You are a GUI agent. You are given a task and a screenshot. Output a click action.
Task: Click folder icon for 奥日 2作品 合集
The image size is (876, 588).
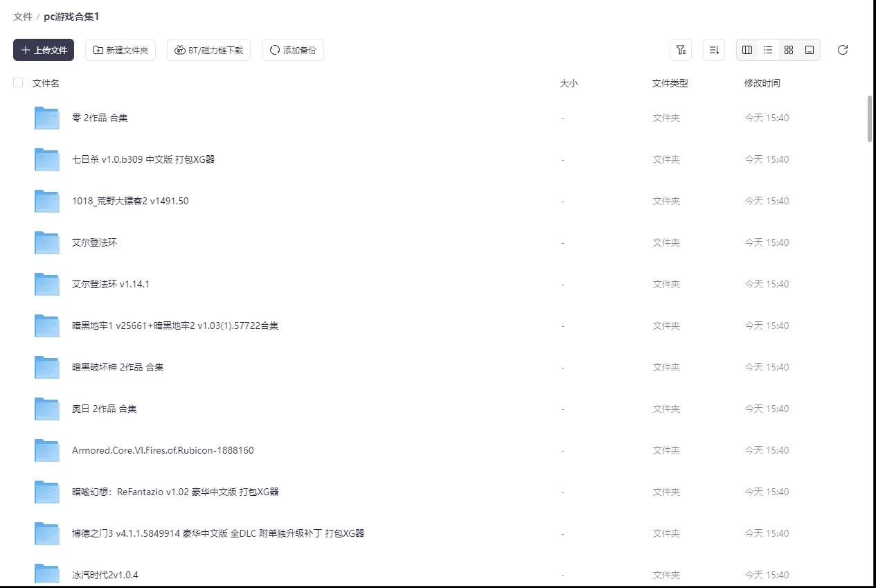coord(47,409)
